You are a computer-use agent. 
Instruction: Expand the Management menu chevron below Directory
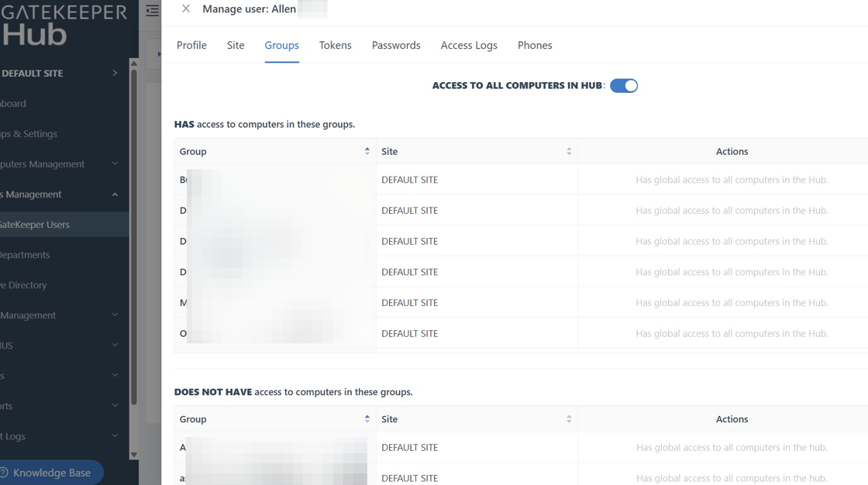[x=115, y=315]
